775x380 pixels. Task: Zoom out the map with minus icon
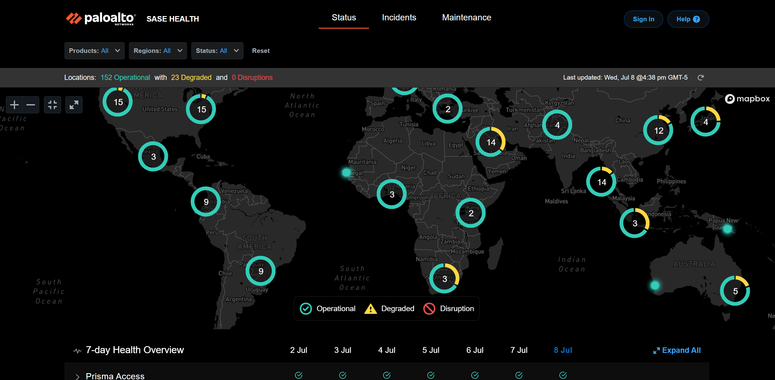[x=31, y=105]
